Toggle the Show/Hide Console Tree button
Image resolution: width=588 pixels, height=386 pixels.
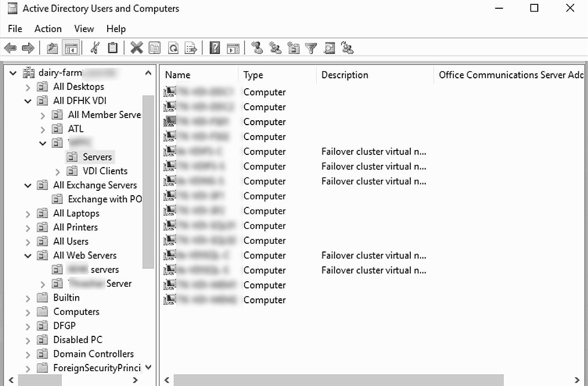click(71, 48)
